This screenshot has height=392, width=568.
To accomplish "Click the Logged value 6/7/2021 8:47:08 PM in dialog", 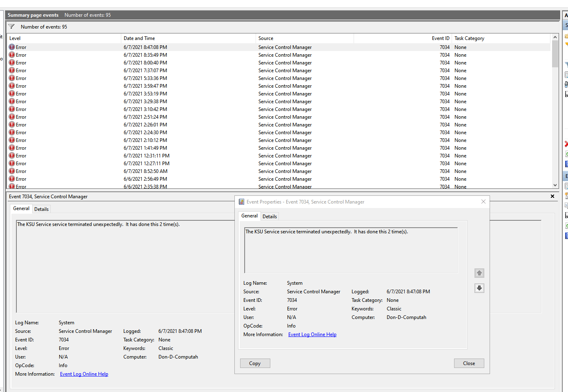I will [x=408, y=292].
